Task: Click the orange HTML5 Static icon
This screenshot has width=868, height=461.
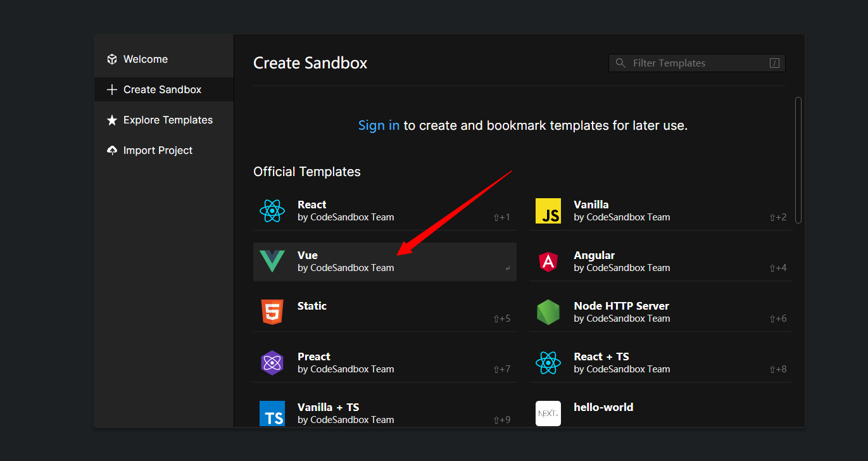Action: click(272, 312)
